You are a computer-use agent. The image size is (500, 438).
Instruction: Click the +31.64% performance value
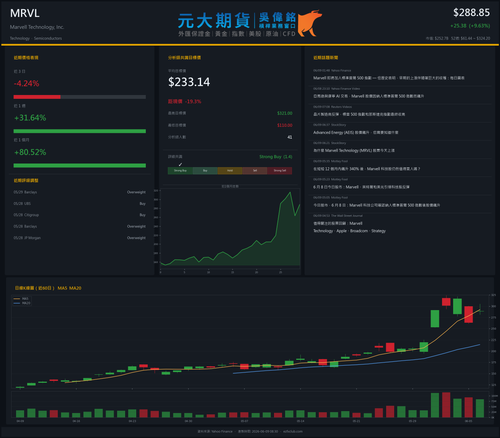coord(30,118)
